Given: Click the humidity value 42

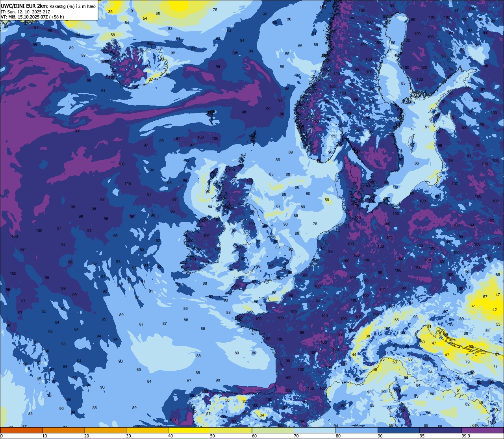Looking at the screenshot, I should [x=495, y=309].
